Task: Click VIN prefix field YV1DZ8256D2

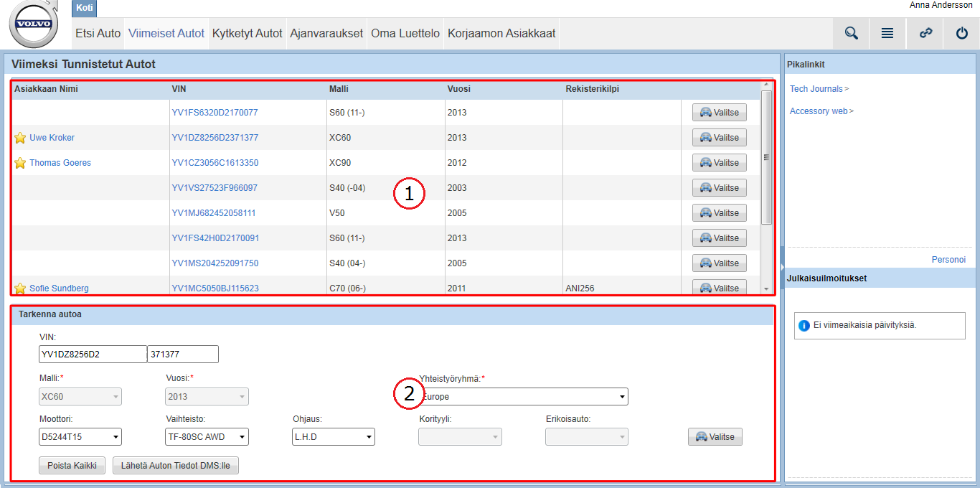Action: click(93, 354)
